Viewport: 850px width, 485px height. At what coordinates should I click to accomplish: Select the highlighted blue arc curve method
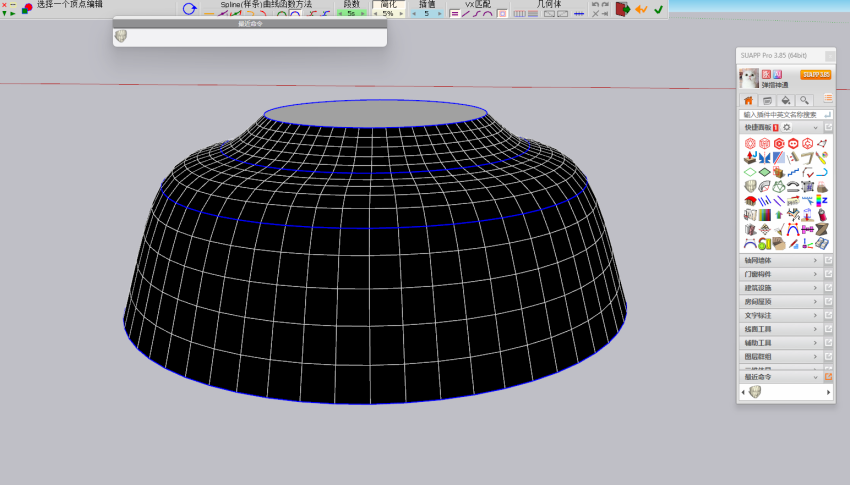295,14
